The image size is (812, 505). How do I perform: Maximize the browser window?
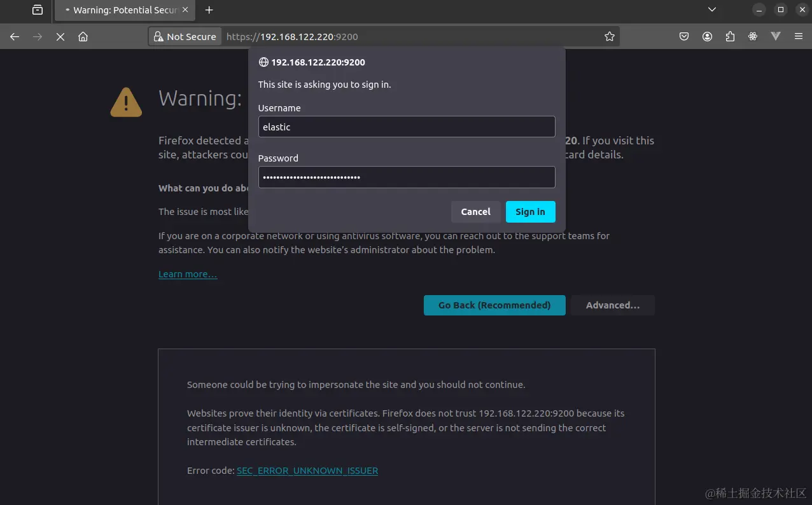click(780, 10)
